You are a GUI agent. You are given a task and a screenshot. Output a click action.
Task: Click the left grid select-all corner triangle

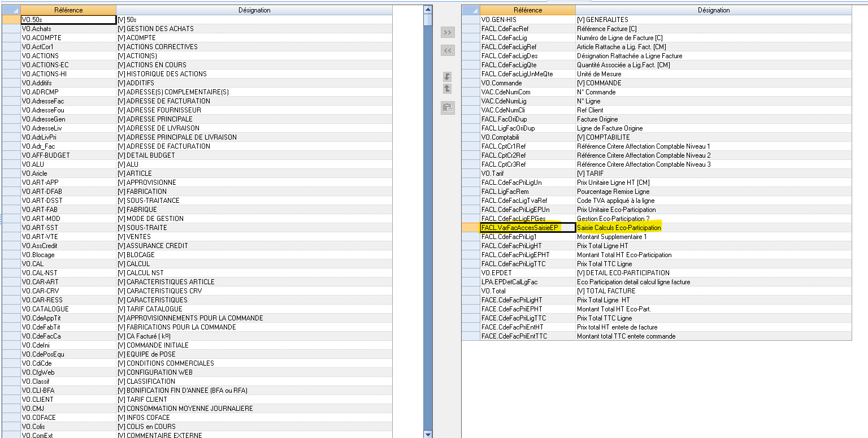pos(11,10)
